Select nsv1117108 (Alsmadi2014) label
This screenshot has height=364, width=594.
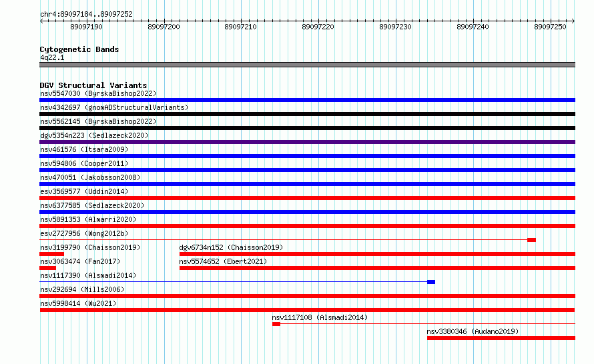[x=320, y=317]
